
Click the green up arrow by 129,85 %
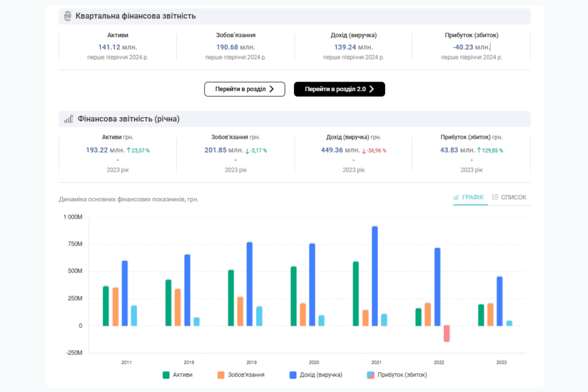coord(479,150)
